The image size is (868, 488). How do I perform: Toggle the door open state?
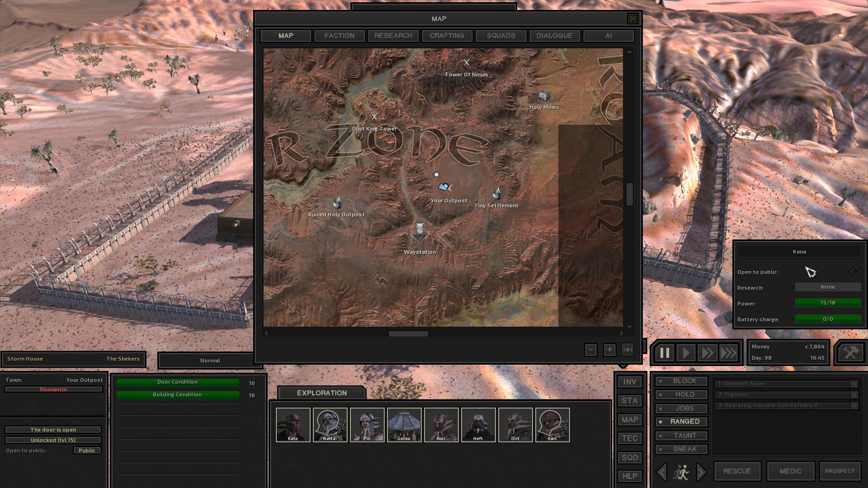[53, 430]
